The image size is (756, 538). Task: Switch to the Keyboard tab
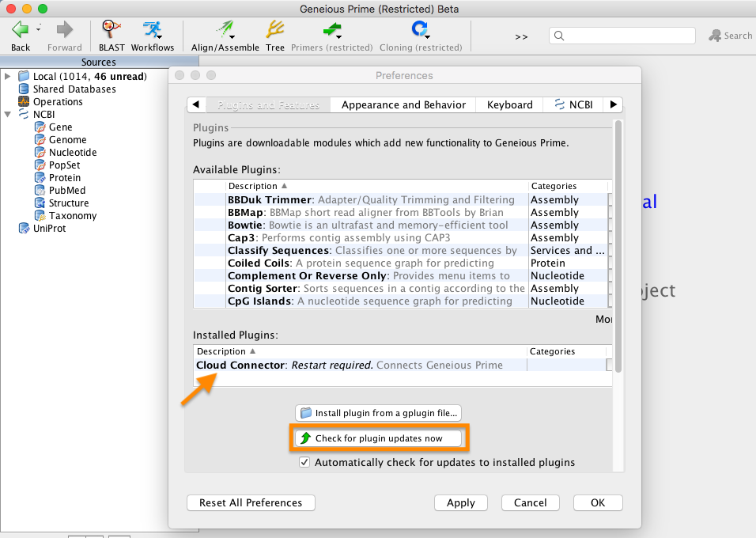pyautogui.click(x=509, y=104)
